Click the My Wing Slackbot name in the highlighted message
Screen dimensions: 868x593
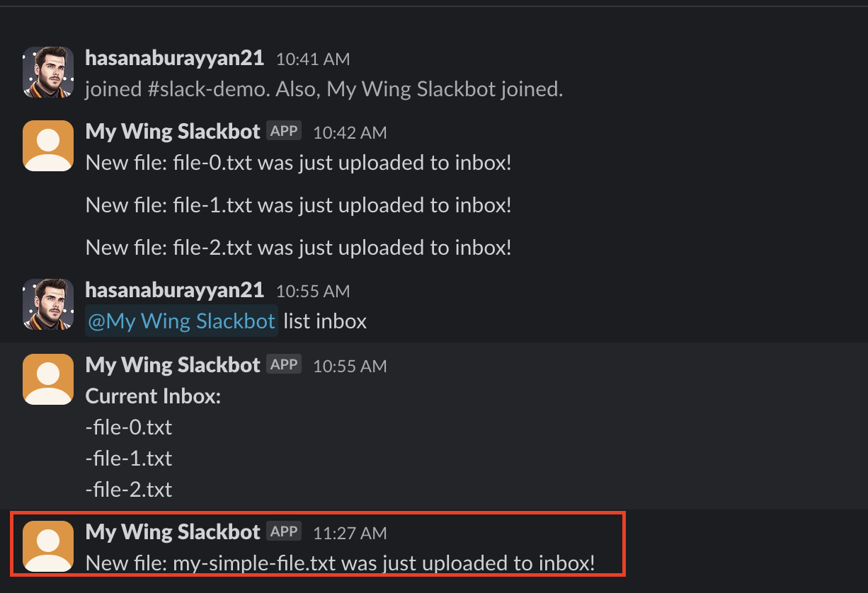tap(172, 531)
